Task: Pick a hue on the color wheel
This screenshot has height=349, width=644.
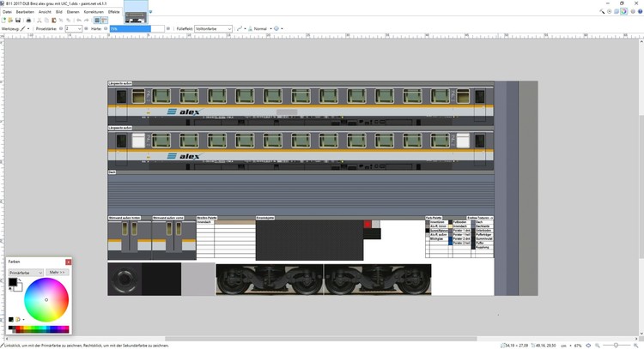Action: click(x=46, y=300)
